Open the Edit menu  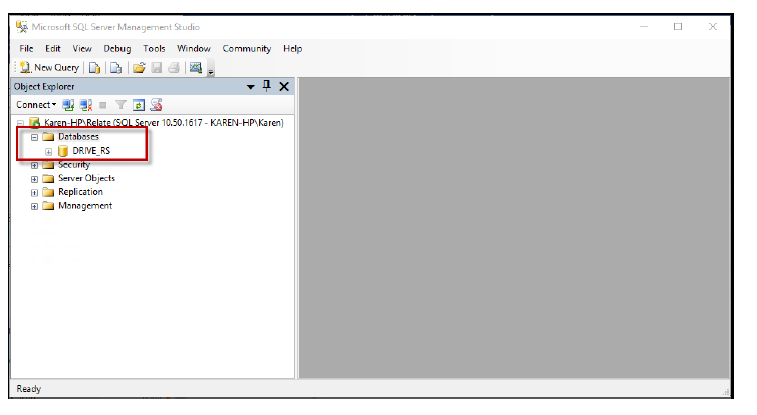53,48
